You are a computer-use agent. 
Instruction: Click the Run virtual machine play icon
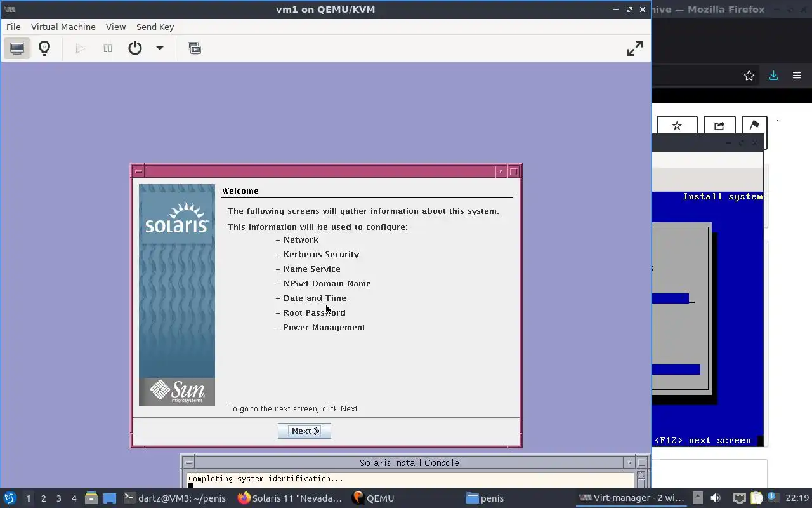(x=80, y=48)
